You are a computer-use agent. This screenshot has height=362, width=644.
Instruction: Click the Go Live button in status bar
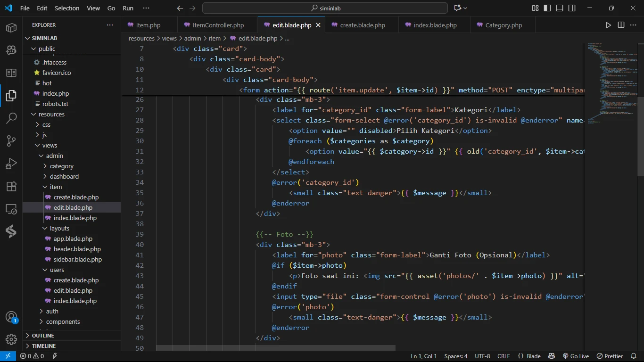pos(576,356)
